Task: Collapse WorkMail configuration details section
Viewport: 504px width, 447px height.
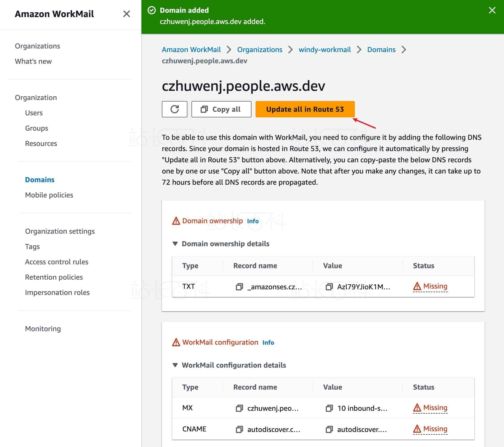Action: [175, 365]
